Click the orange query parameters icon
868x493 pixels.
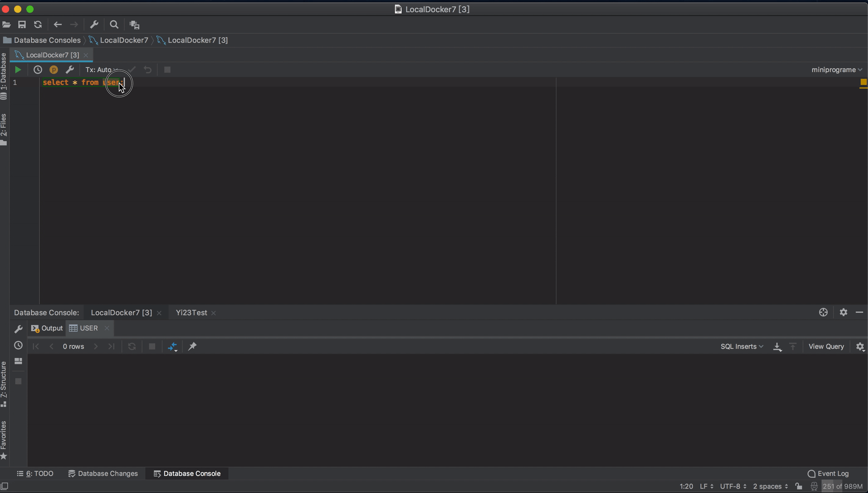click(53, 70)
